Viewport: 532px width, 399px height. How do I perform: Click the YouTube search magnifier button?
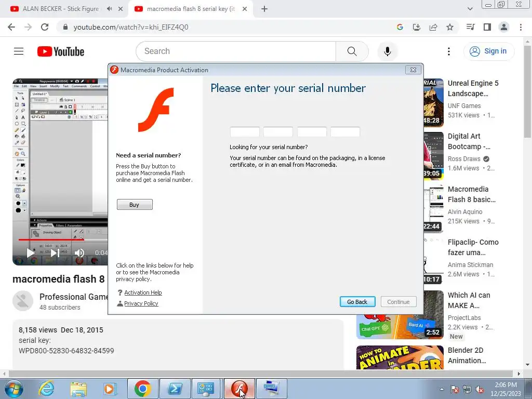tap(352, 51)
